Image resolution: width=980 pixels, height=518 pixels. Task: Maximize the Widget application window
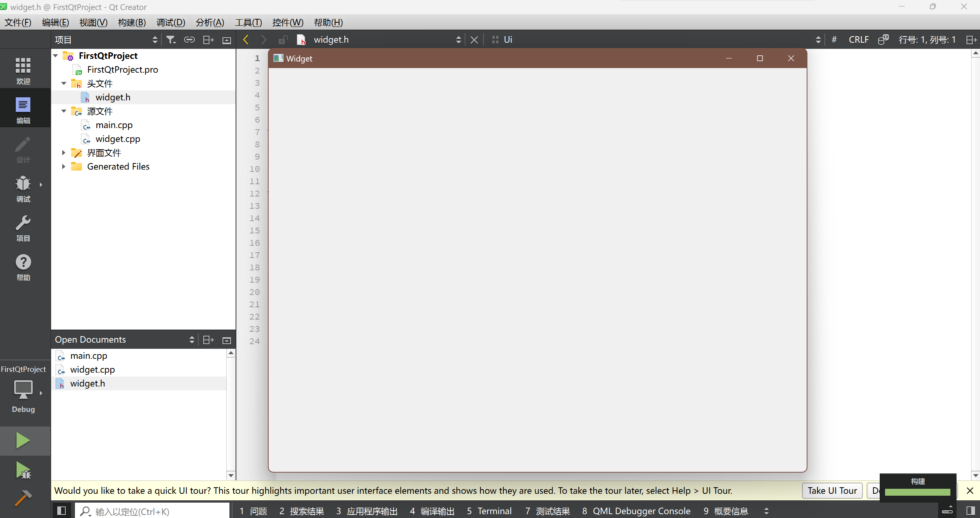pos(760,58)
